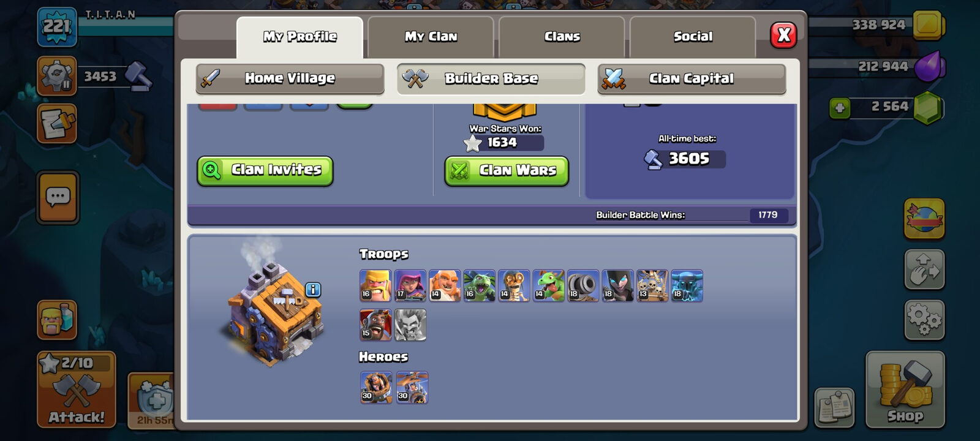Open the world map globe icon

click(924, 219)
